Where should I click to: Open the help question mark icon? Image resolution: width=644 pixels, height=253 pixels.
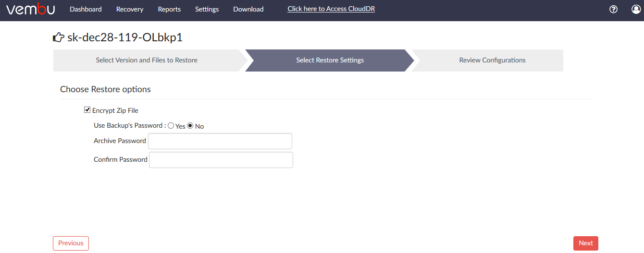point(613,9)
